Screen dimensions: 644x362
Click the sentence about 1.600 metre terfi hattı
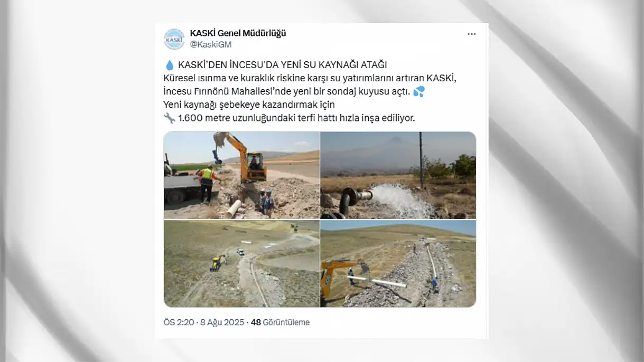point(296,118)
